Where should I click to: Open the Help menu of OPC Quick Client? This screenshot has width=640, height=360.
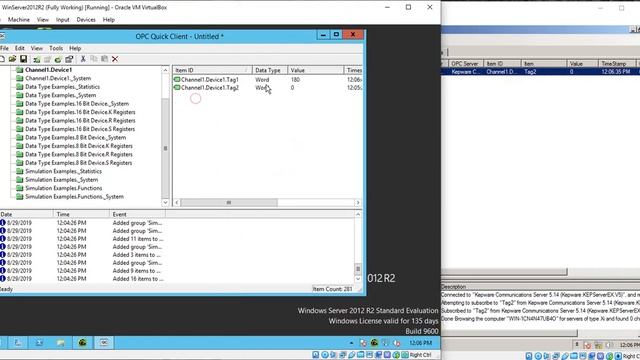coord(75,48)
